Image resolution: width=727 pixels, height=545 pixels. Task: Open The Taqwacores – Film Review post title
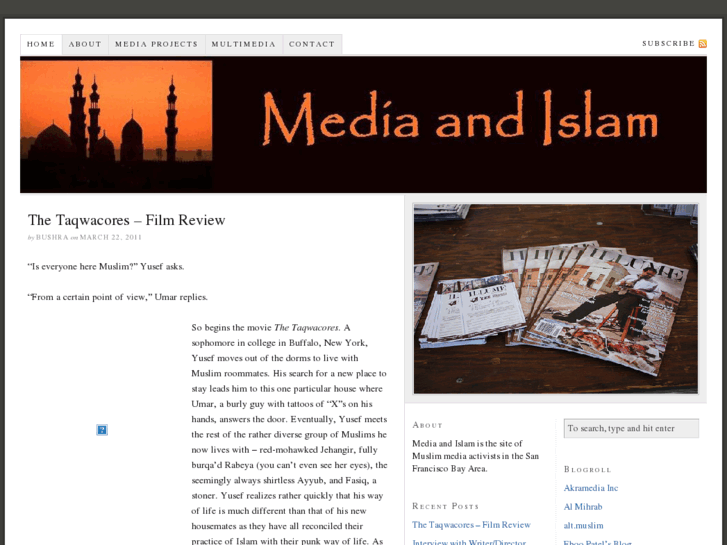click(x=127, y=220)
